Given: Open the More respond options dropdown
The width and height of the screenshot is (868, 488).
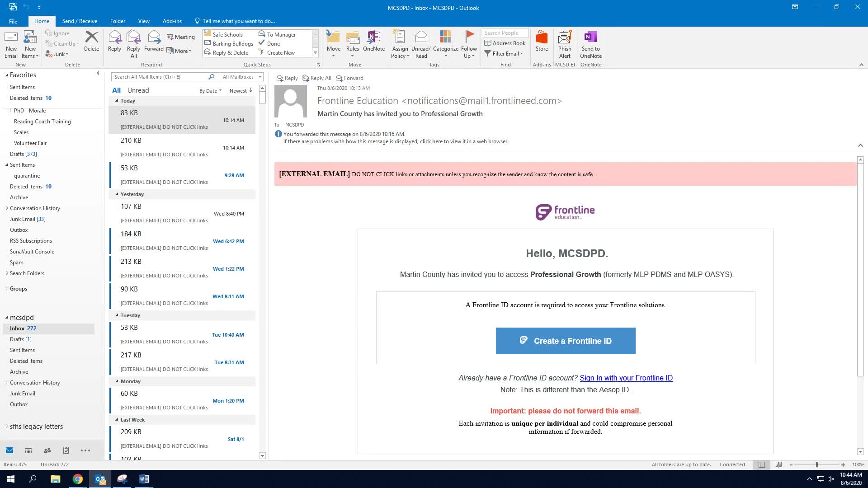Looking at the screenshot, I should coord(179,51).
